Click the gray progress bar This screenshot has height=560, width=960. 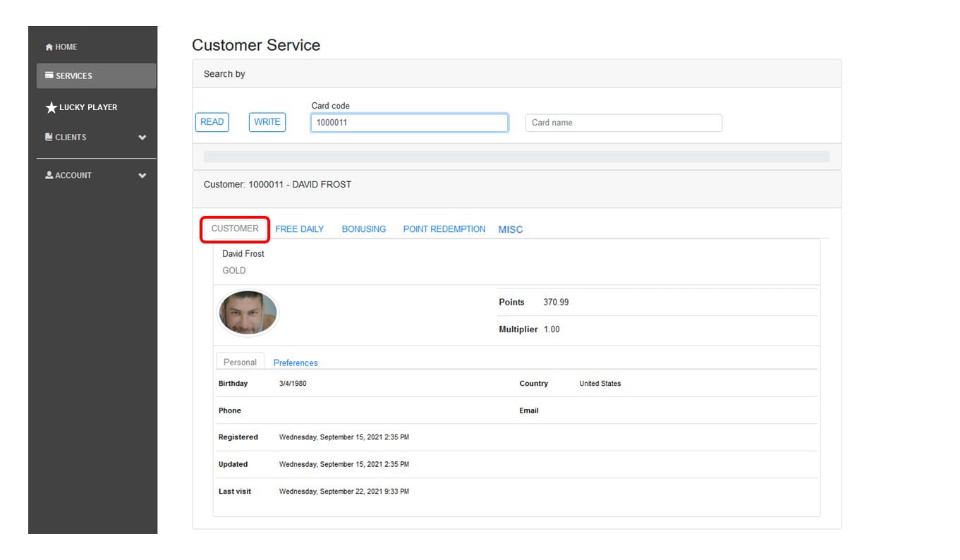pos(516,157)
